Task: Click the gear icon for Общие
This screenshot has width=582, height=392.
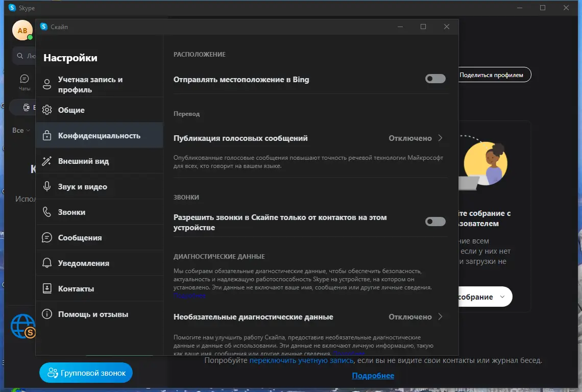Action: point(47,110)
